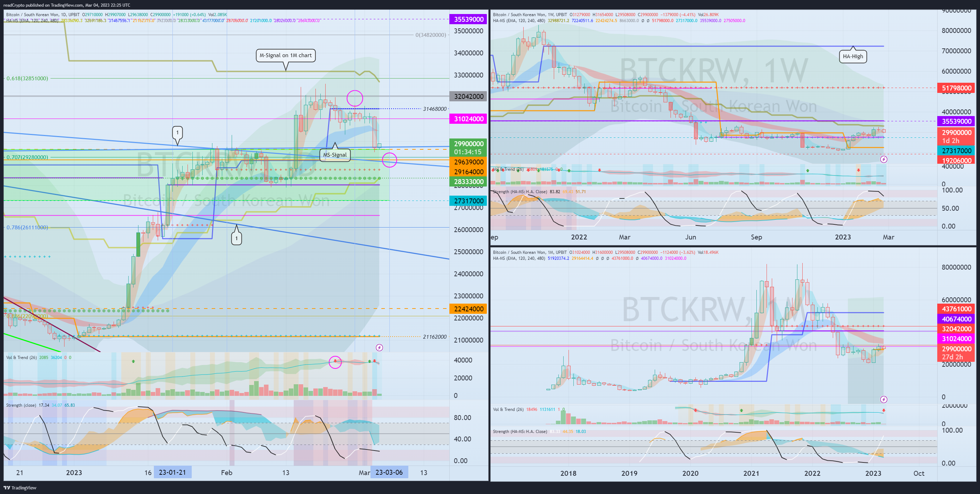Click the 40674000 purple price label on monthly chart
980x494 pixels.
956,319
